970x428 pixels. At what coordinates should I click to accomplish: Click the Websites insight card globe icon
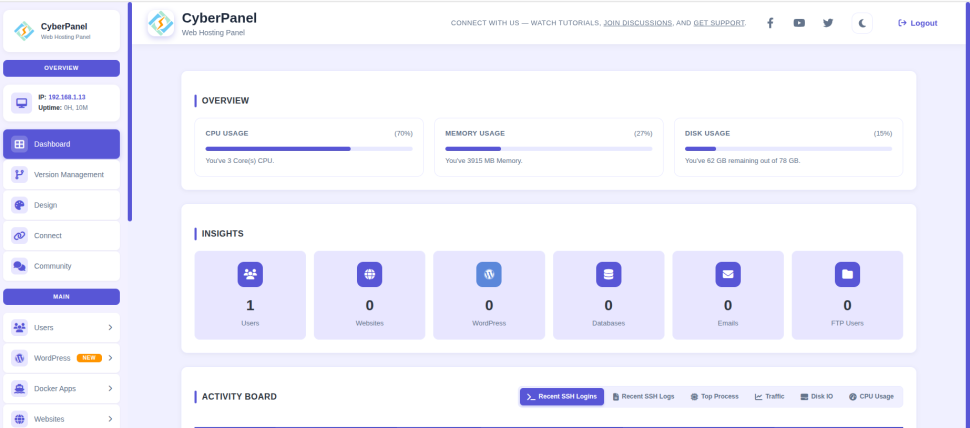click(x=369, y=274)
